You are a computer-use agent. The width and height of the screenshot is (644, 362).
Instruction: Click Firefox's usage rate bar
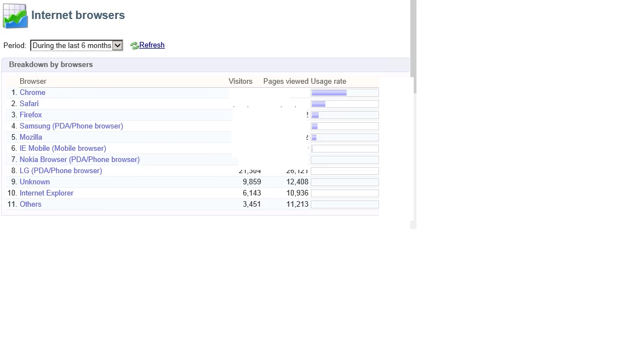point(345,115)
